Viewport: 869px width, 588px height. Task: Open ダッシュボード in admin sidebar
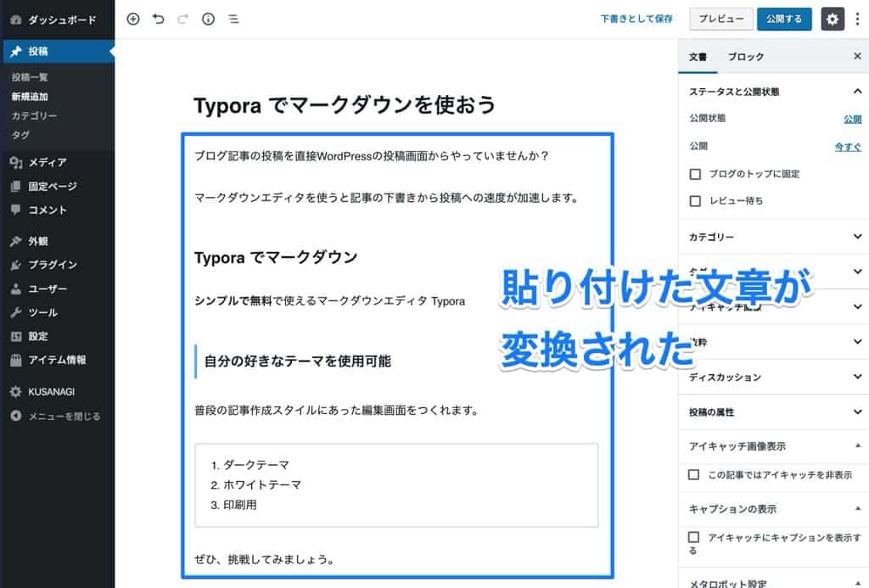pyautogui.click(x=57, y=20)
